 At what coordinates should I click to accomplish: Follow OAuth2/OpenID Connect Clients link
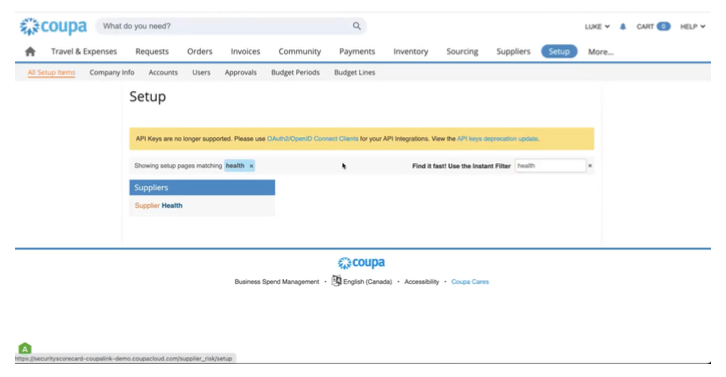pyautogui.click(x=313, y=138)
